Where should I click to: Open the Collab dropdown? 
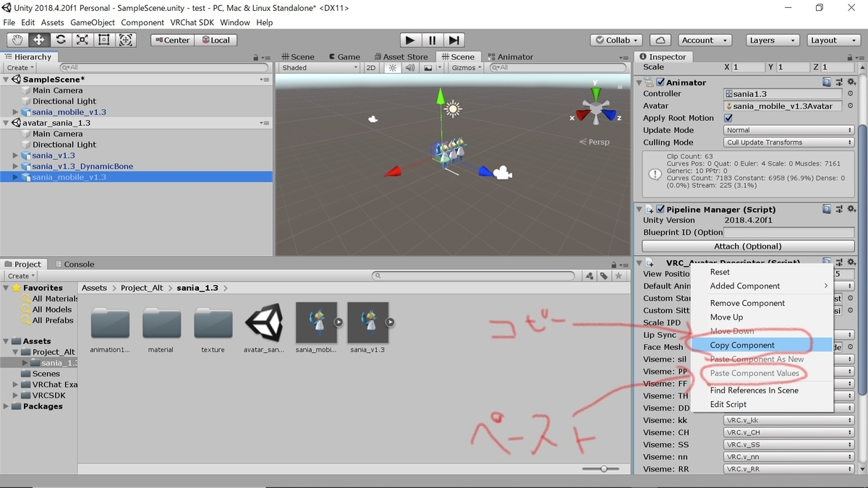point(616,40)
